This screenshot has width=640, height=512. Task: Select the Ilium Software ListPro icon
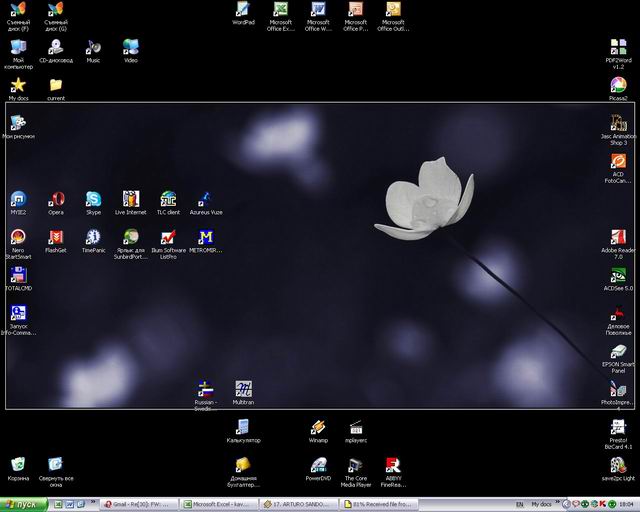pos(168,244)
